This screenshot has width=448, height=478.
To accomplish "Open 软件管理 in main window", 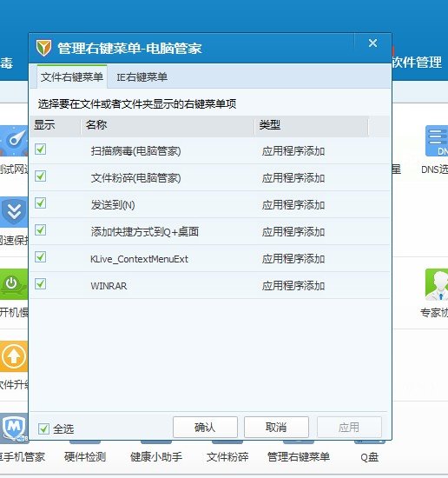I will tap(417, 63).
